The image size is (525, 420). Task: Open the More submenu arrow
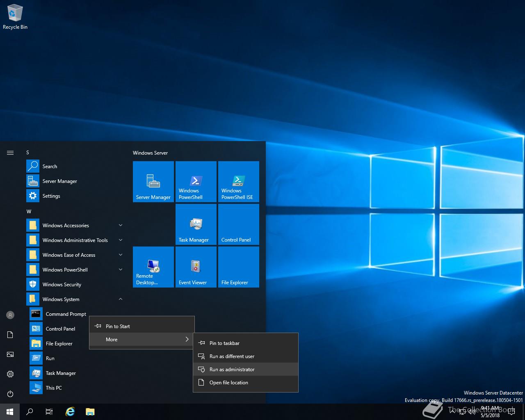pos(187,339)
